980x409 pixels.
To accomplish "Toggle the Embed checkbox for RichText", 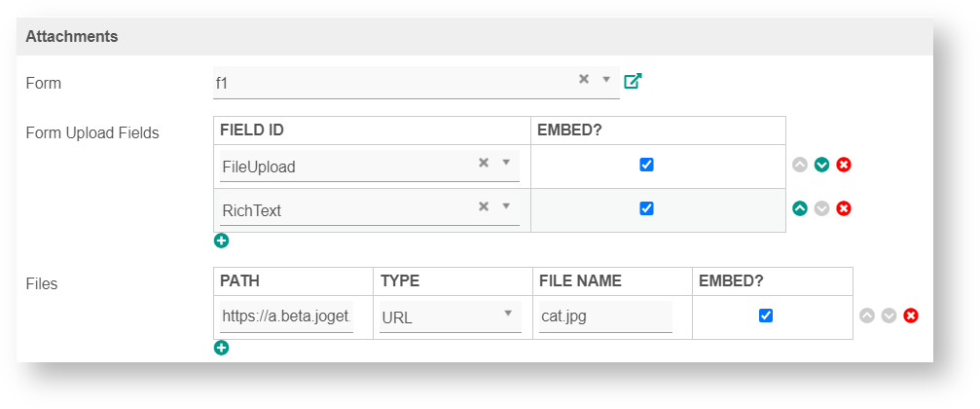I will point(646,208).
